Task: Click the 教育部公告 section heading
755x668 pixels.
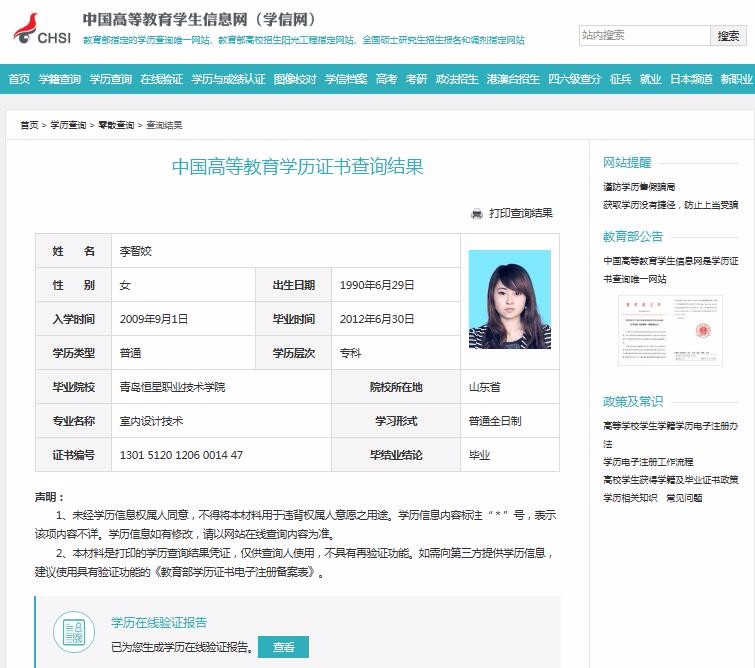Action: [633, 236]
